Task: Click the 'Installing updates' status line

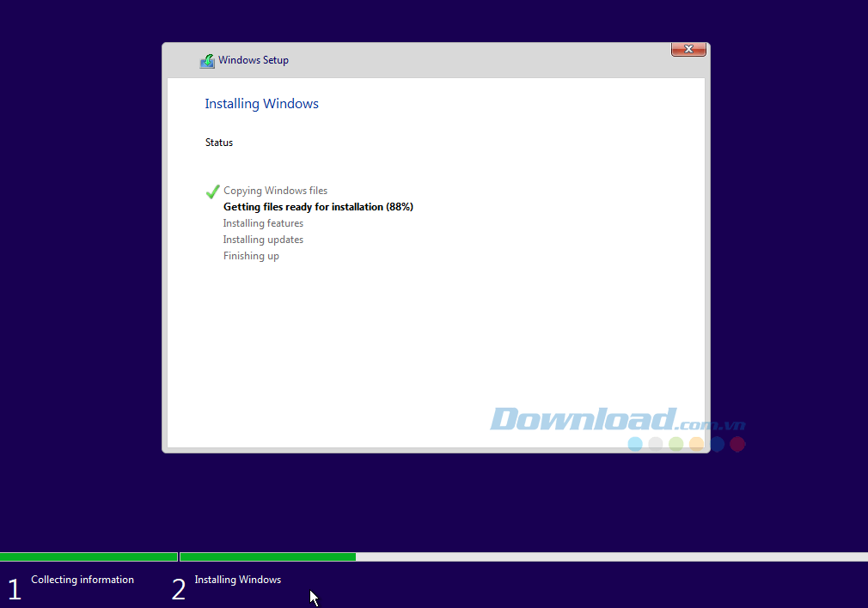Action: [x=263, y=240]
